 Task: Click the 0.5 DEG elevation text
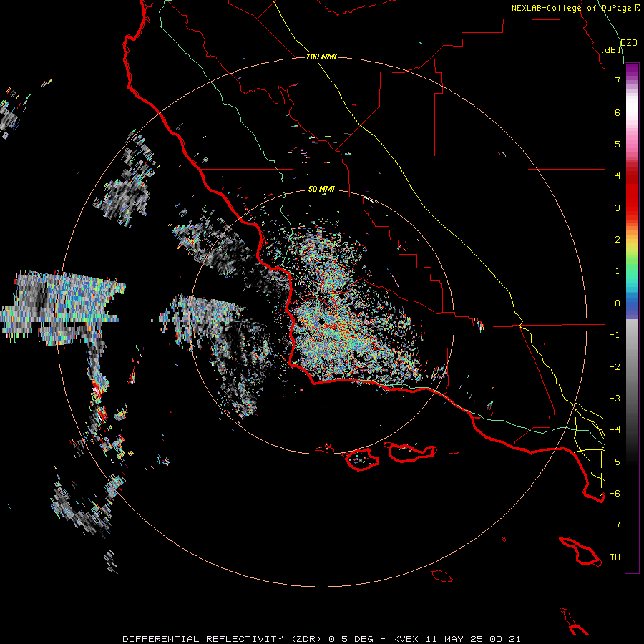[351, 639]
